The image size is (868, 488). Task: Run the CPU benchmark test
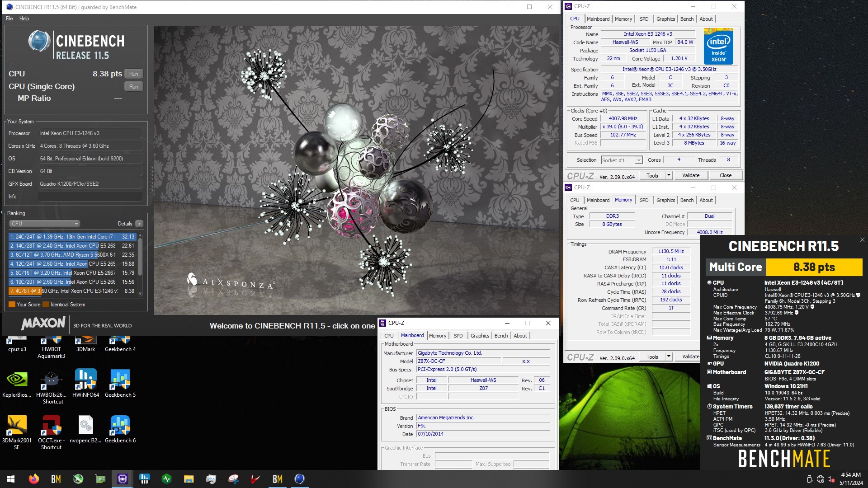coord(133,74)
